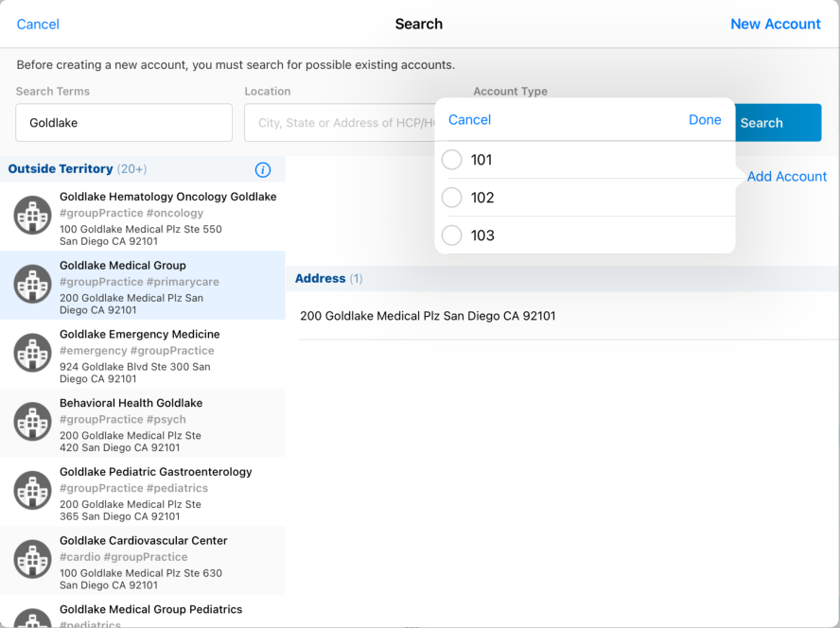
Task: Open New Account in the header
Action: (775, 25)
